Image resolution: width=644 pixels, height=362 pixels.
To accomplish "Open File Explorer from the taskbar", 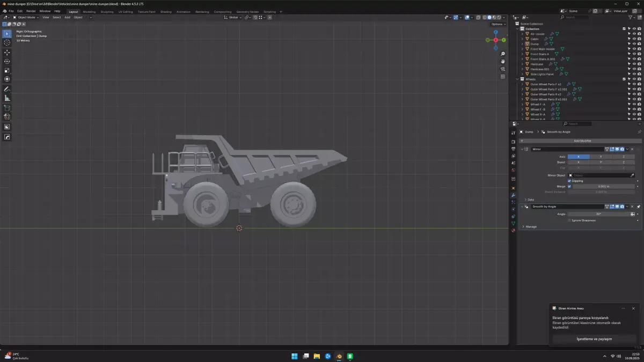I will [x=317, y=356].
